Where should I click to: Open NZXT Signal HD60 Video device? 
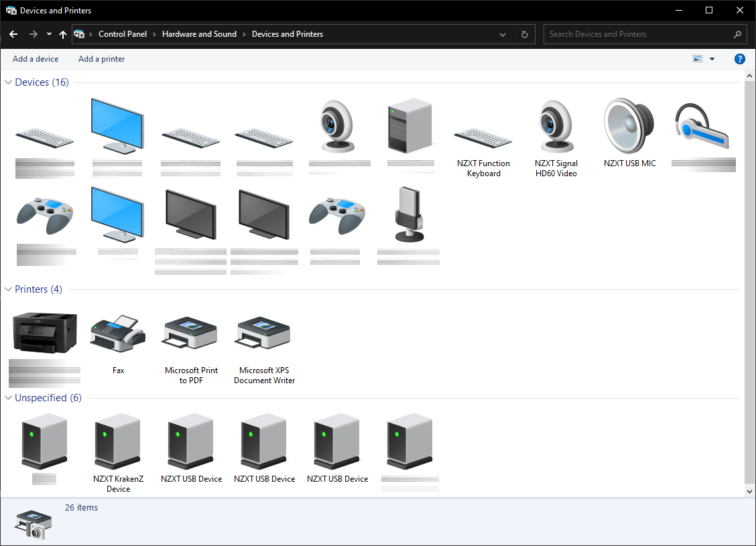point(556,127)
